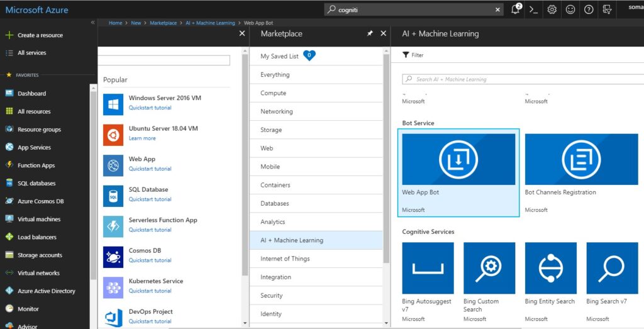Click the Storage accounts sidebar icon
The width and height of the screenshot is (644, 329).
9,255
